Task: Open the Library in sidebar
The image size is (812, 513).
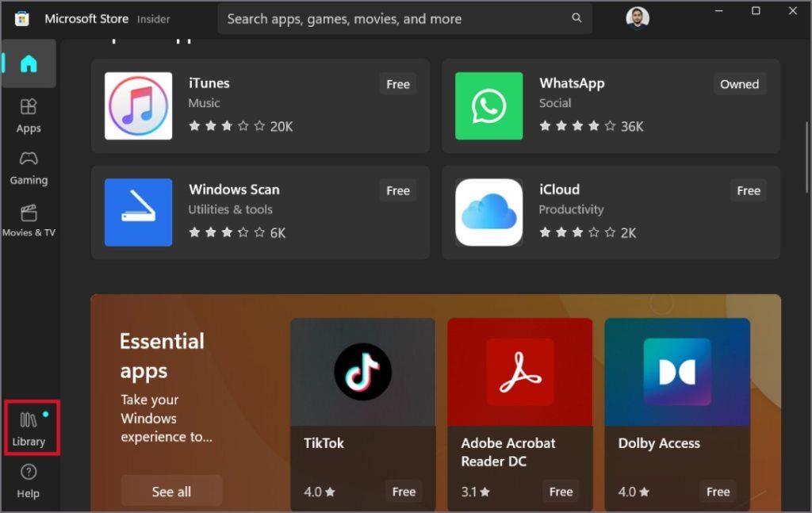Action: (29, 428)
